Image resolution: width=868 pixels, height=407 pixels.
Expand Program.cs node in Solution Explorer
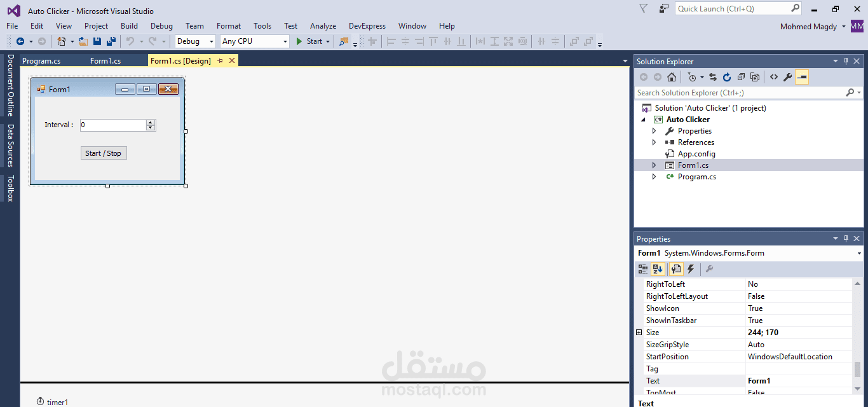coord(654,177)
